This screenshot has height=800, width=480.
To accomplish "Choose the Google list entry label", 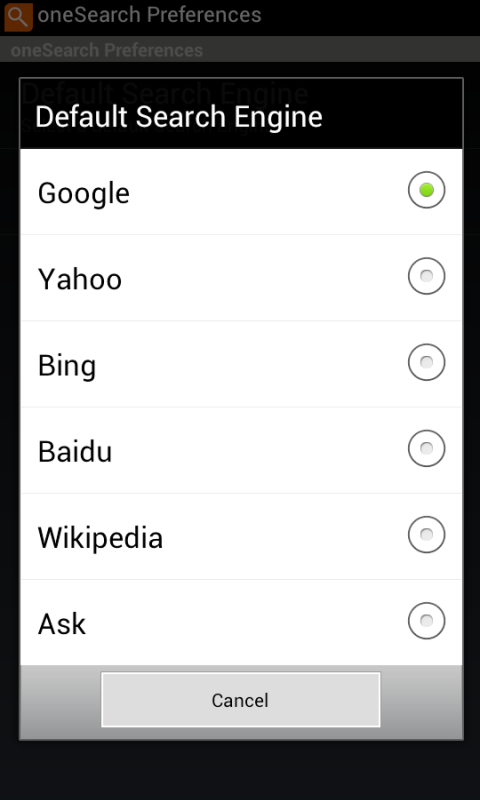I will coord(84,194).
